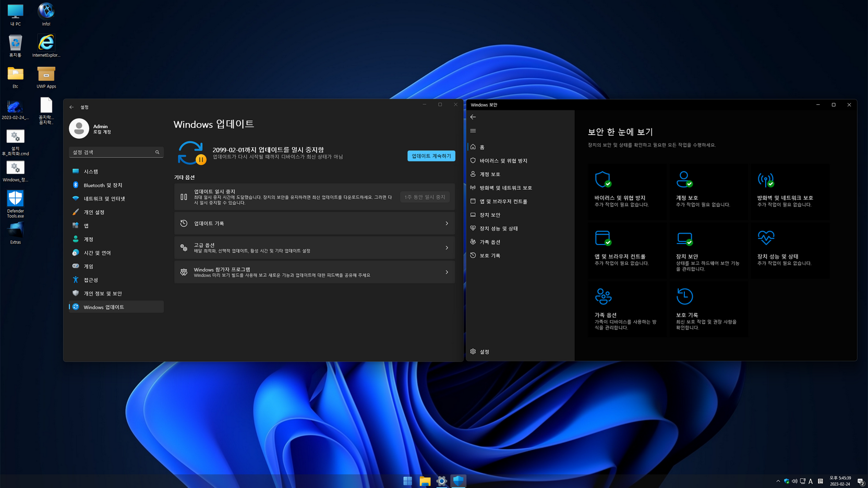Select 시스템 in the 설정 sidebar
The height and width of the screenshot is (488, 868).
116,172
